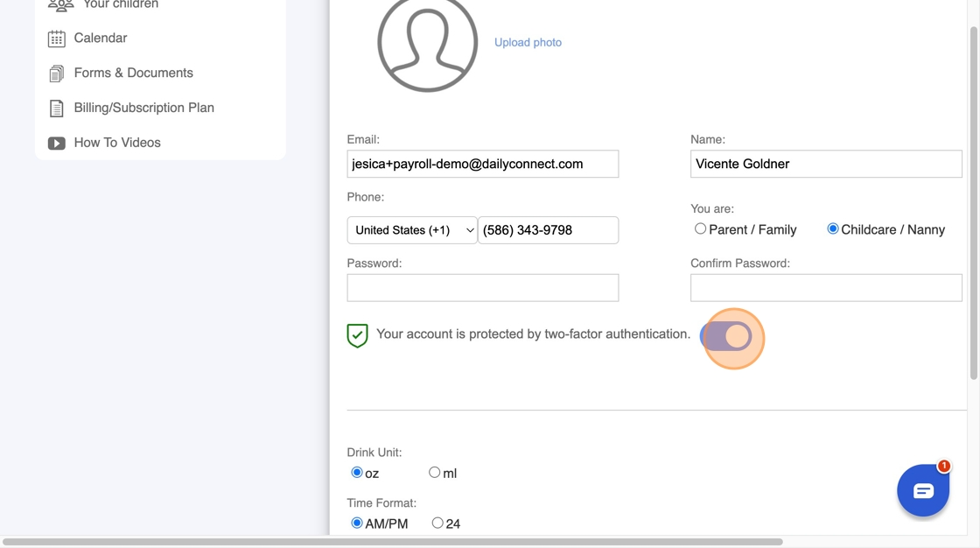Click the Forms & Documents icon
The image size is (980, 548).
coord(56,74)
